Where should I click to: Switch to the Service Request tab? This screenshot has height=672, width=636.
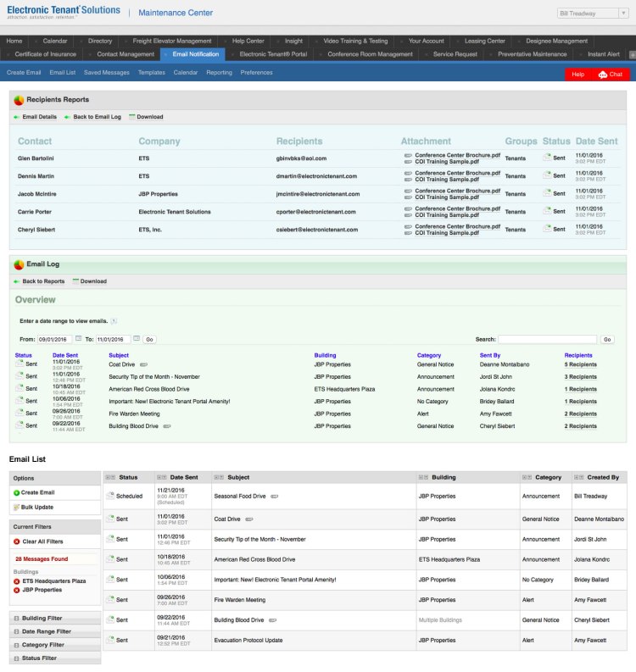455,54
